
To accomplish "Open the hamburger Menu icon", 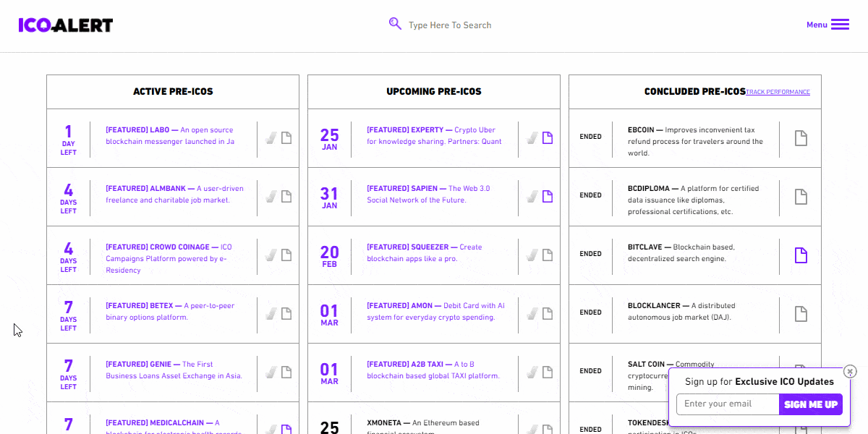I will point(840,25).
